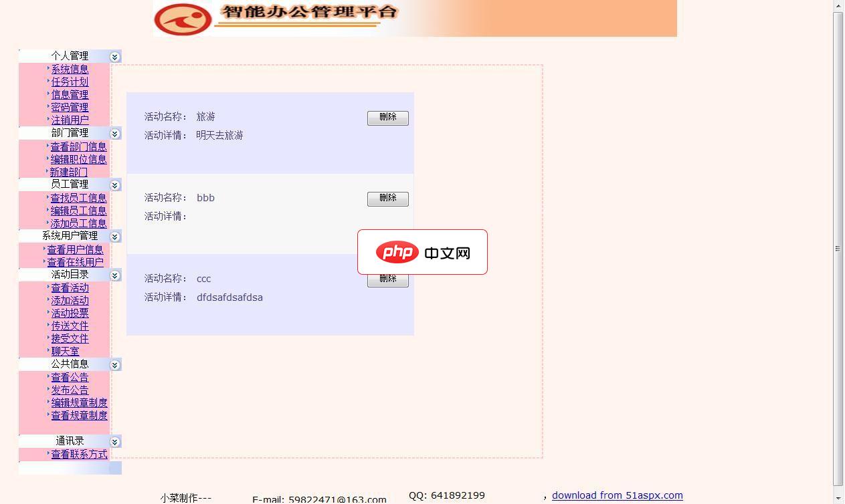
Task: Click the 发布公告 link
Action: pyautogui.click(x=70, y=390)
